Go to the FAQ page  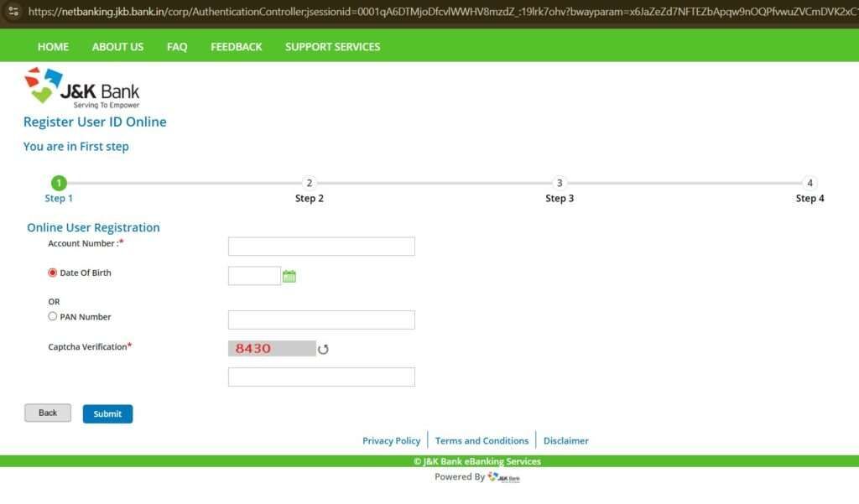pyautogui.click(x=177, y=47)
